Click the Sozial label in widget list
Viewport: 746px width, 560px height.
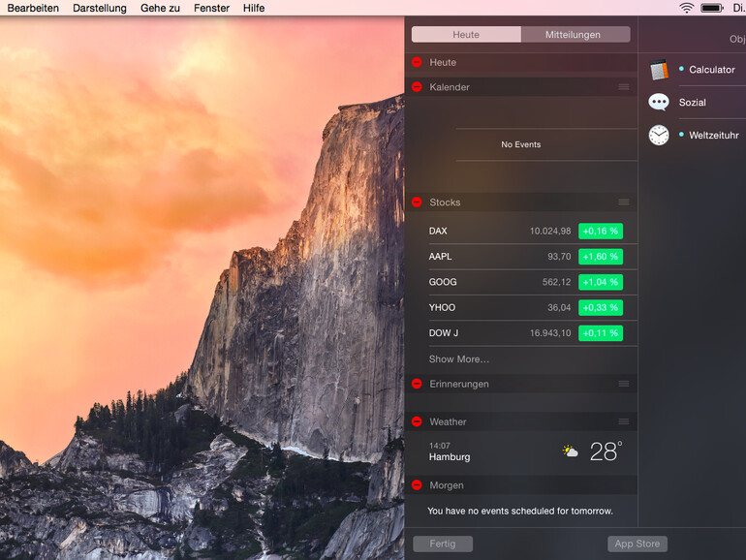click(x=693, y=103)
